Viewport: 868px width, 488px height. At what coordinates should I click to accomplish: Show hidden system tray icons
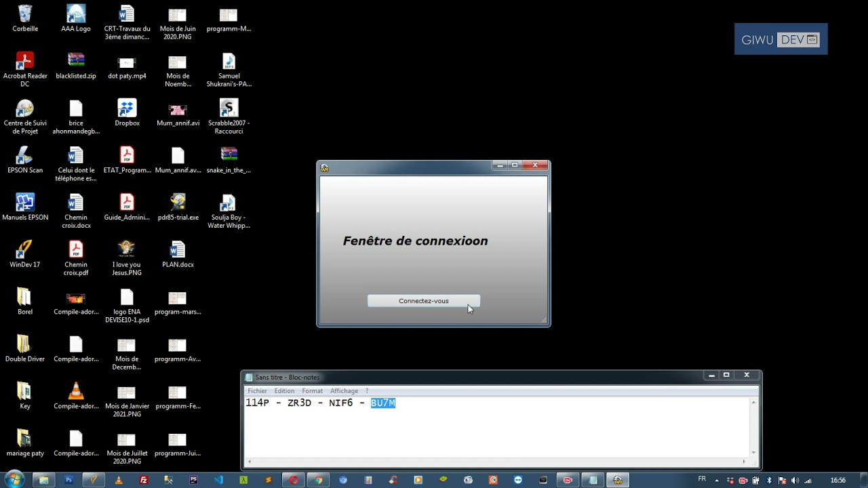(x=717, y=481)
